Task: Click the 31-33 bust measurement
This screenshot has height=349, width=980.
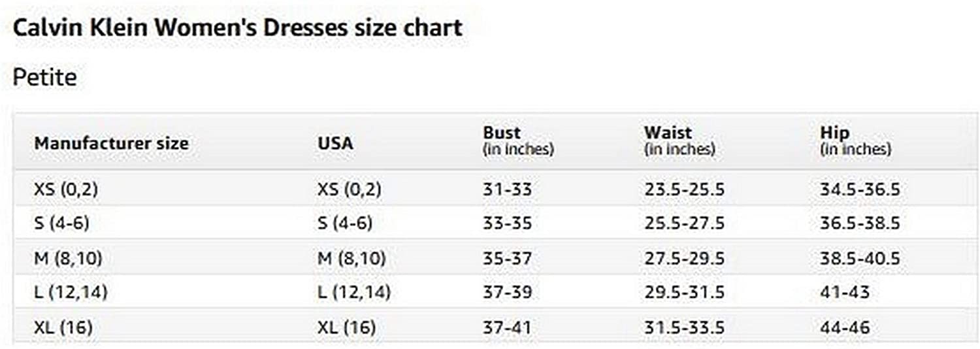Action: (507, 190)
